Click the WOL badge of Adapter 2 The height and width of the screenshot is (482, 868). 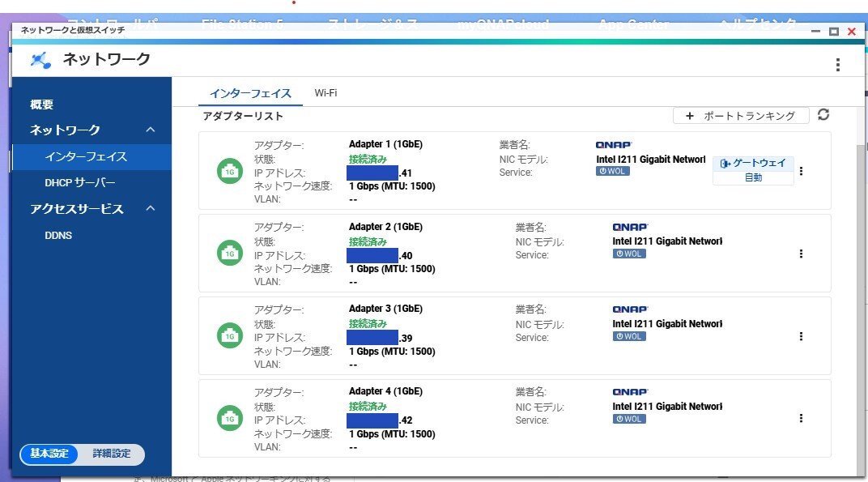pos(629,254)
